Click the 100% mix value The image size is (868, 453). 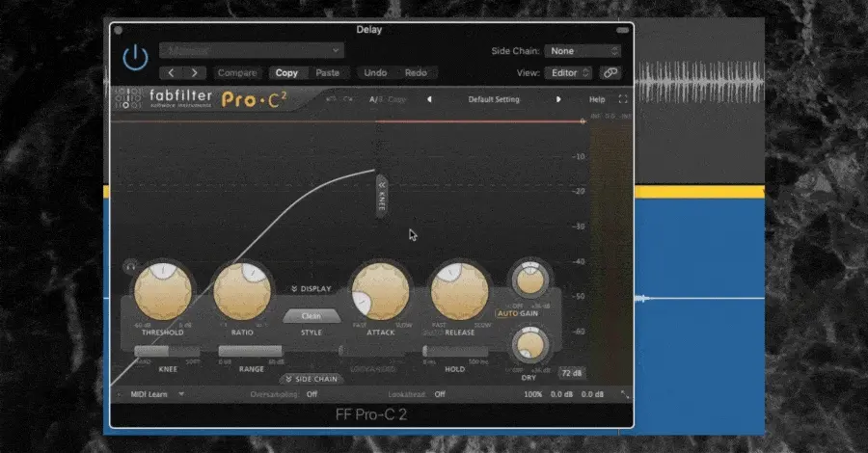click(533, 394)
